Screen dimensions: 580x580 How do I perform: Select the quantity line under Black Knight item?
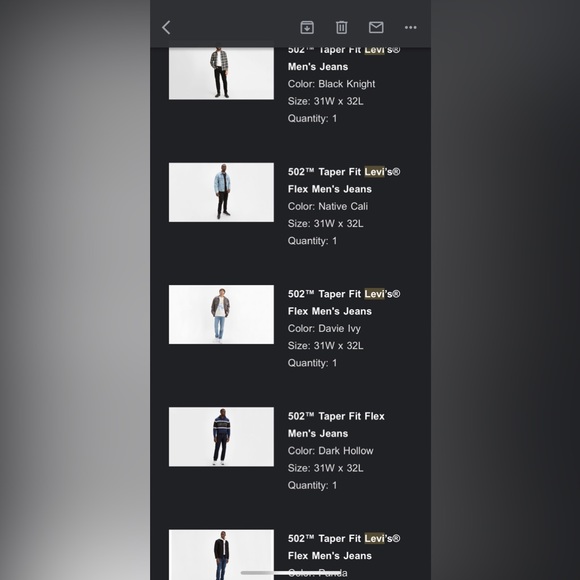[313, 119]
